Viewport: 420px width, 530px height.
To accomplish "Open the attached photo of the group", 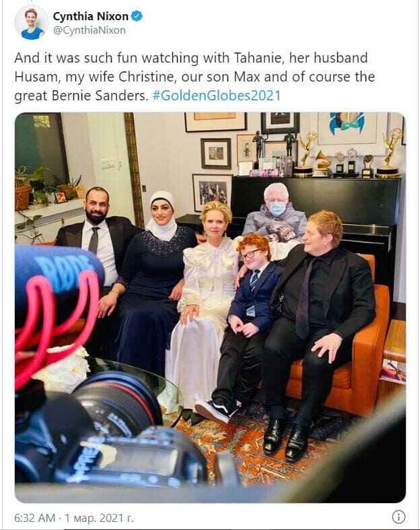I will 210,307.
